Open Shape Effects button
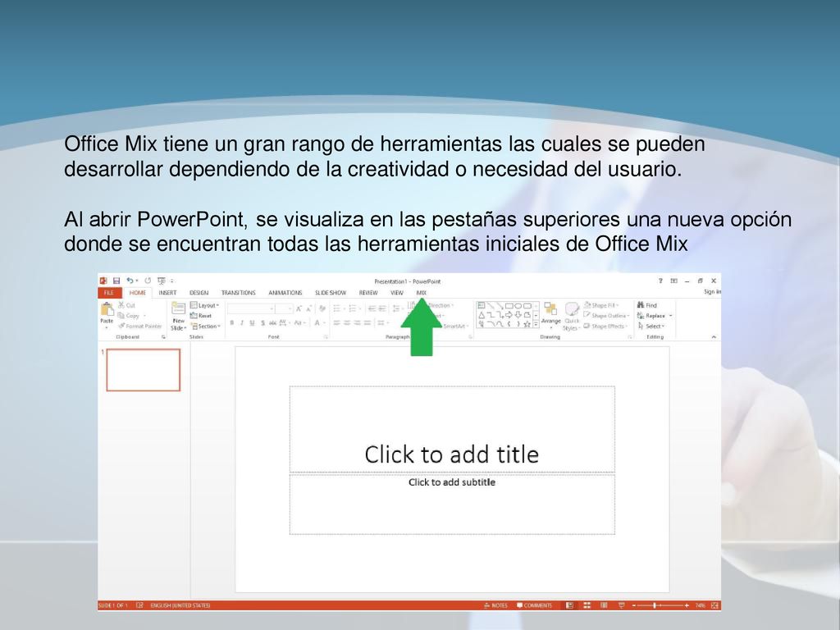 [x=605, y=326]
